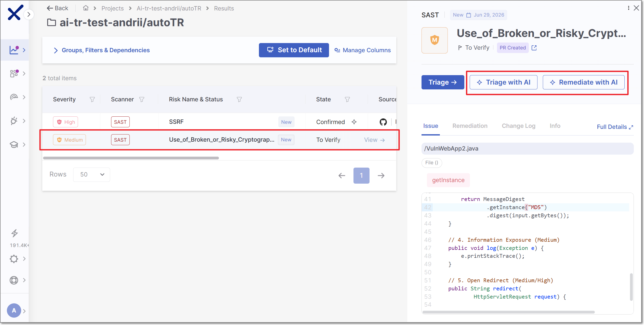Expand Groups, Filters & Dependencies section

click(x=102, y=50)
